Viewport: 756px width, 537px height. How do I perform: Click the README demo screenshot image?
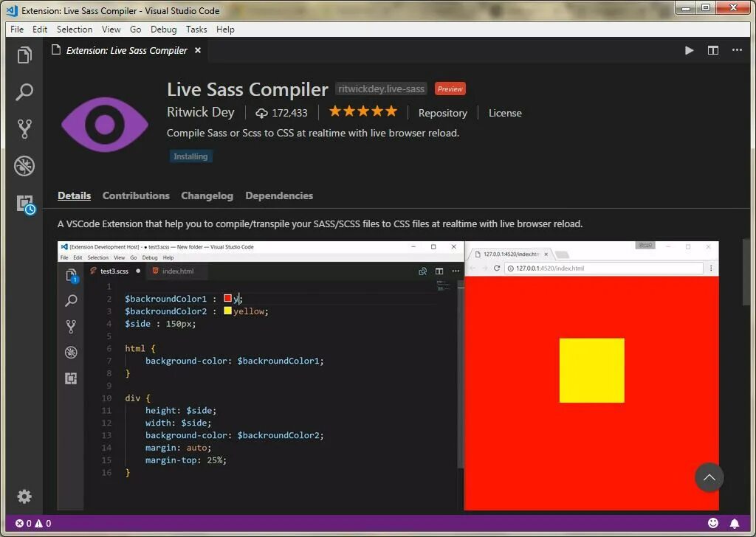pyautogui.click(x=388, y=375)
